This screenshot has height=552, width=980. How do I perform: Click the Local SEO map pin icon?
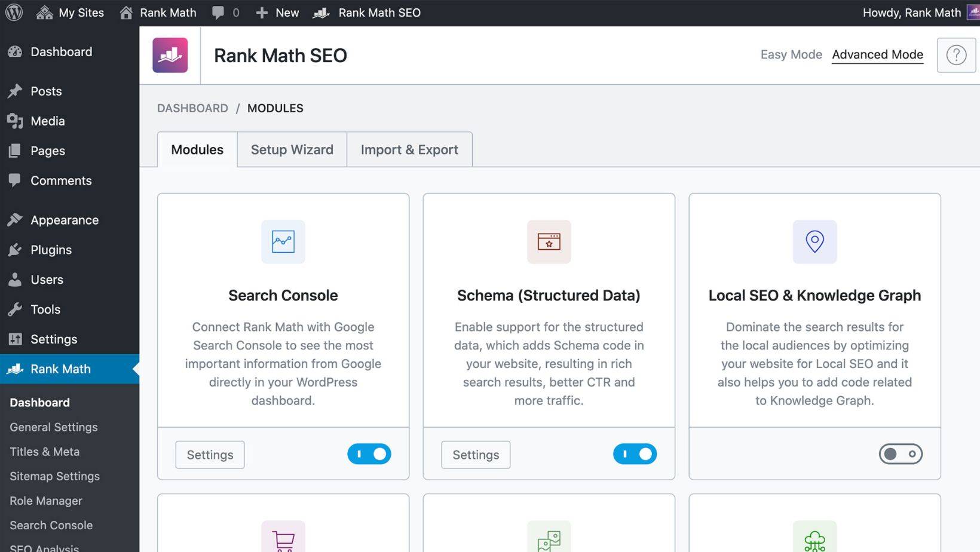point(814,242)
